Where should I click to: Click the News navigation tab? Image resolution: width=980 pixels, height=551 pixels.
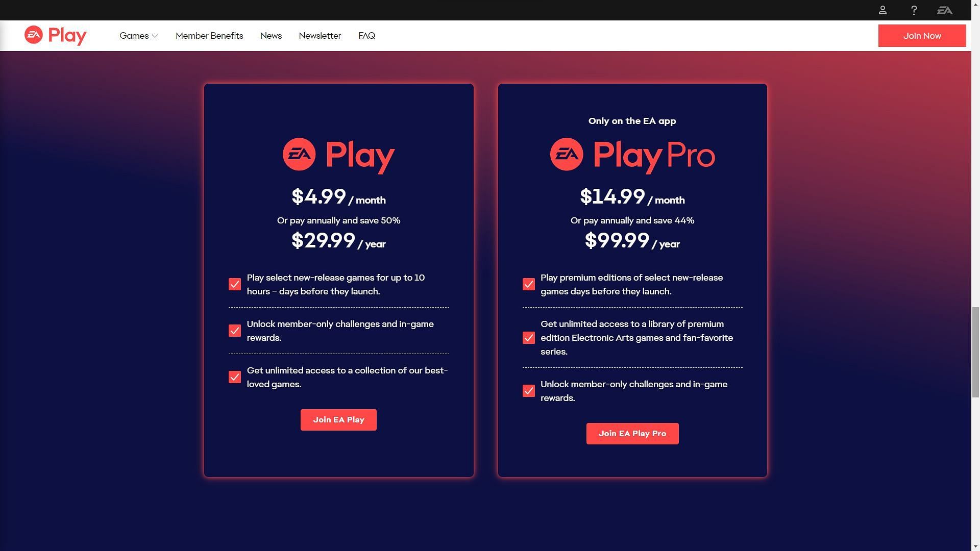tap(271, 35)
